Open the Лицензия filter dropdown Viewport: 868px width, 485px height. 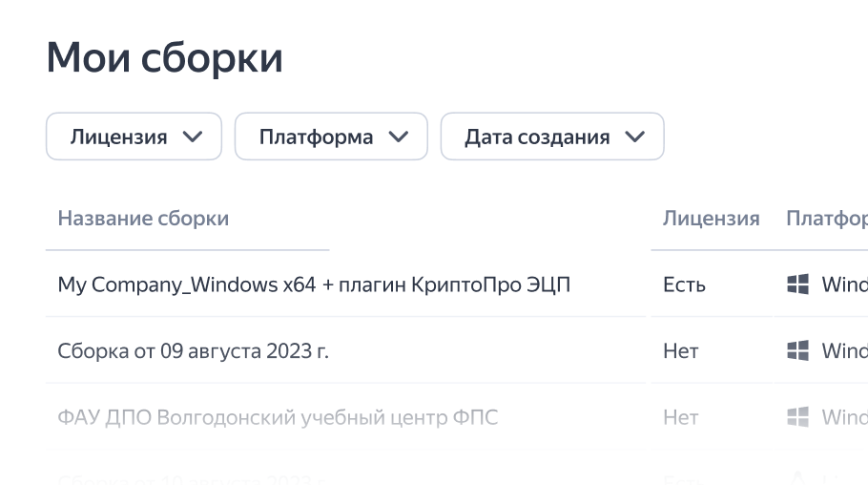point(134,137)
